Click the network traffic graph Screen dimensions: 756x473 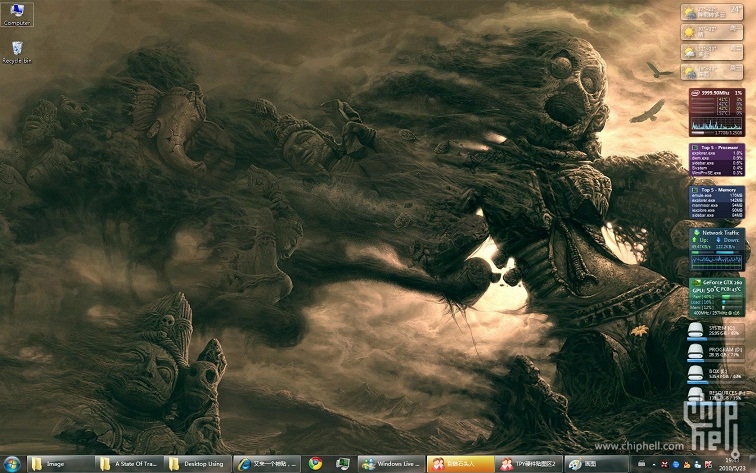pyautogui.click(x=716, y=262)
